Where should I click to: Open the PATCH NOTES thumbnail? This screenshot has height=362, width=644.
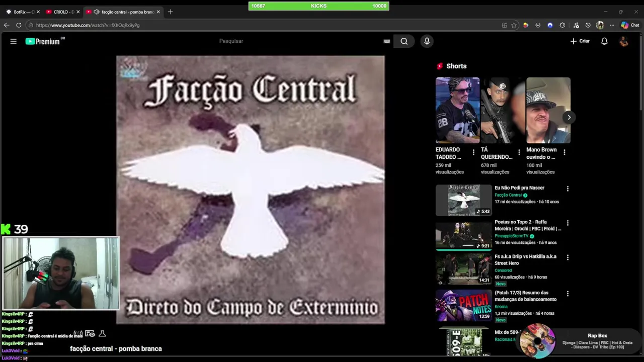pyautogui.click(x=463, y=305)
